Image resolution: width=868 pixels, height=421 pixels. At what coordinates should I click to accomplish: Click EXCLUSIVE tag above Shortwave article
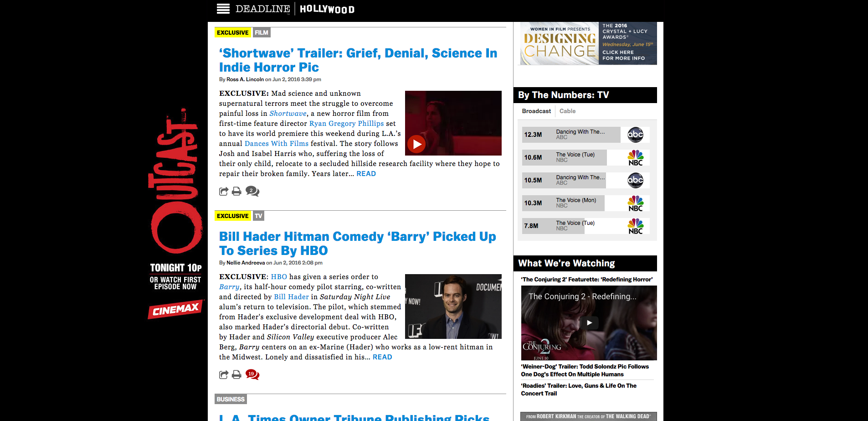pyautogui.click(x=233, y=32)
